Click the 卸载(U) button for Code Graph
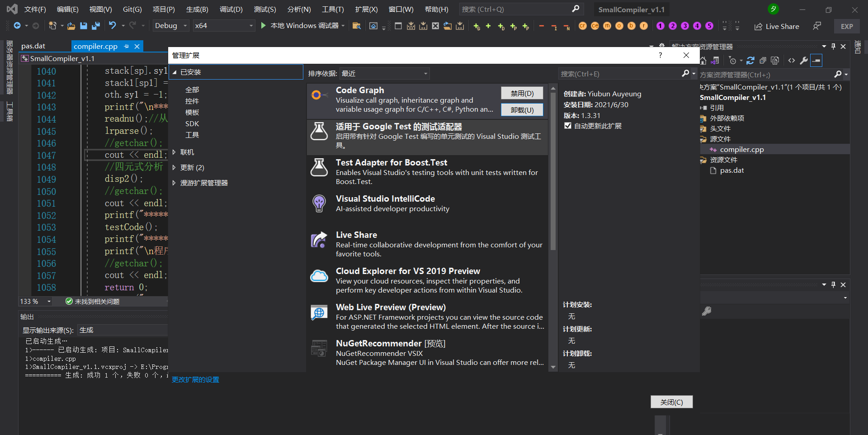The width and height of the screenshot is (868, 435). click(522, 110)
